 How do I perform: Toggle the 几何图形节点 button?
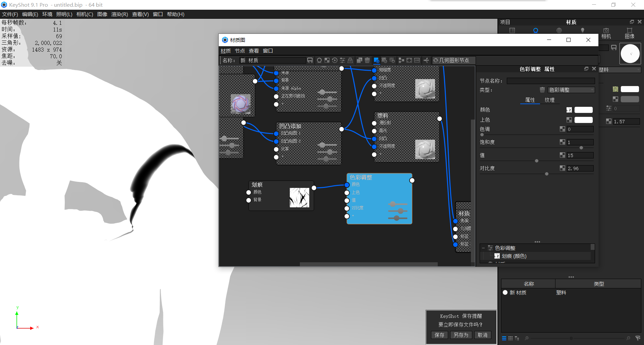453,60
